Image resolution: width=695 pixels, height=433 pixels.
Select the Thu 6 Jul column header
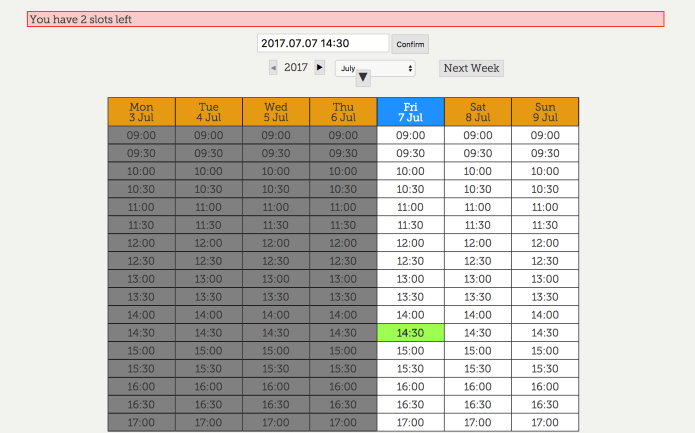pos(344,112)
